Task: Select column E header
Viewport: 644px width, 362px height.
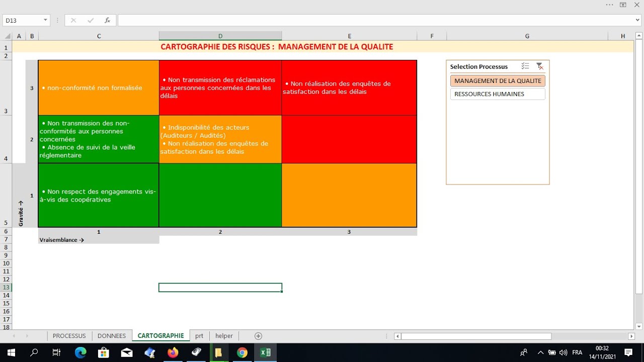Action: [x=349, y=36]
